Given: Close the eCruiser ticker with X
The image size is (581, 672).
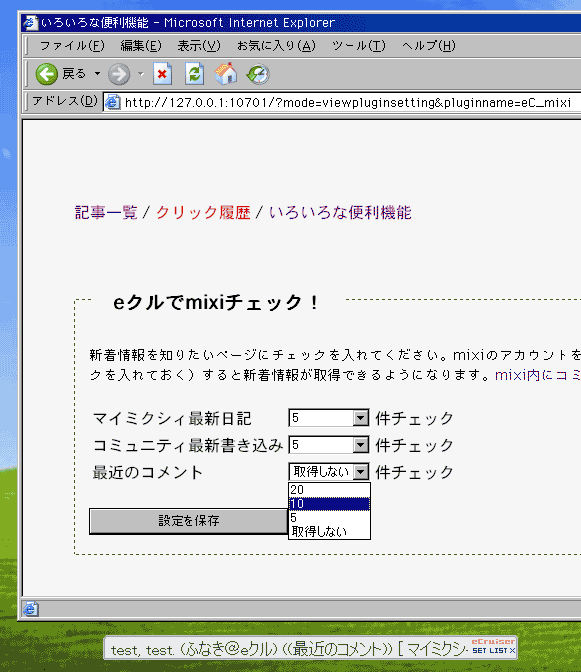Looking at the screenshot, I should coord(512,651).
